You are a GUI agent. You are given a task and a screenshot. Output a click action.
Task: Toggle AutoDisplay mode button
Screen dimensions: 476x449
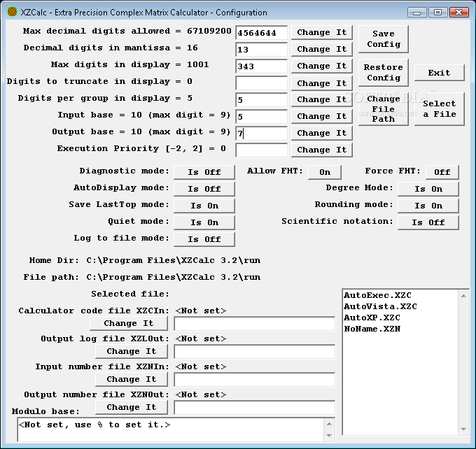204,189
